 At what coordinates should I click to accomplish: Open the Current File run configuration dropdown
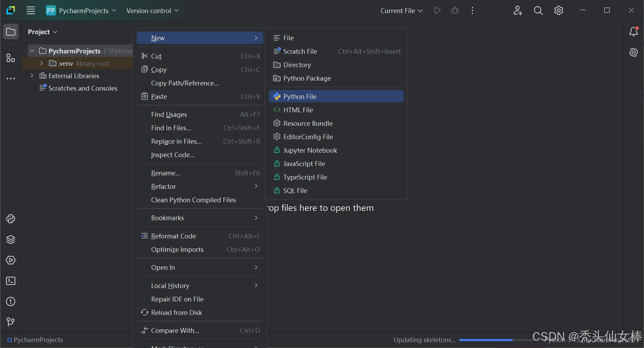[402, 11]
